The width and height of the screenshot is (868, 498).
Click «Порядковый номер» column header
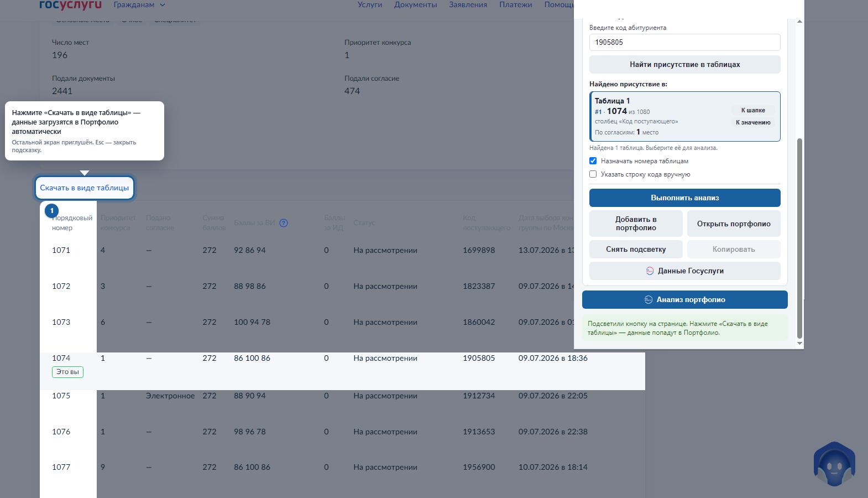tap(72, 223)
